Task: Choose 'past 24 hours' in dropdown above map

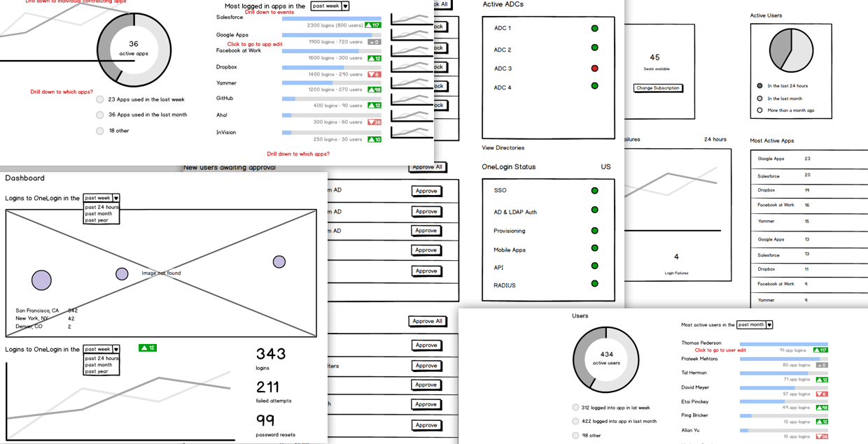Action: pyautogui.click(x=101, y=207)
